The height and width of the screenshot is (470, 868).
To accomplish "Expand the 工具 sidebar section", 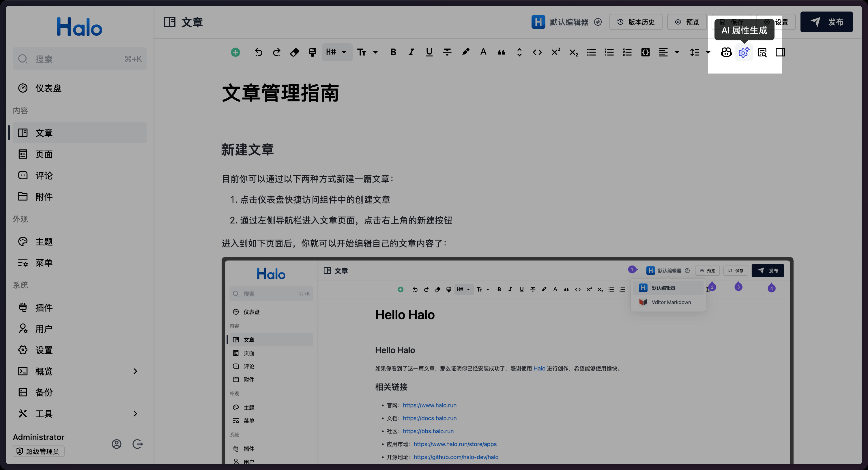I will point(80,413).
